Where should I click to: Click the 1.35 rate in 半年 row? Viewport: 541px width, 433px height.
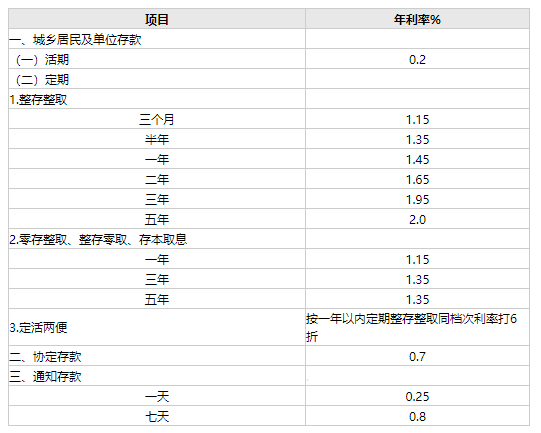point(417,139)
